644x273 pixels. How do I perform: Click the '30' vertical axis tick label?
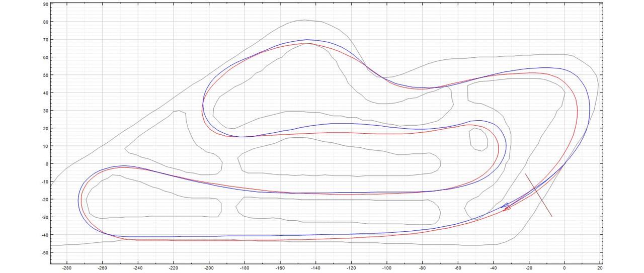(x=45, y=111)
